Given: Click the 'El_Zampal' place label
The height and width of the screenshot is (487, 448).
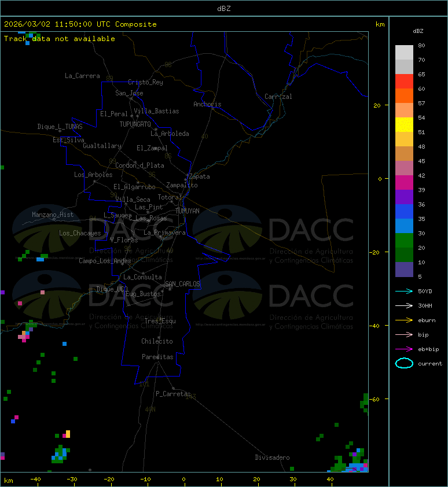Looking at the screenshot, I should 152,148.
